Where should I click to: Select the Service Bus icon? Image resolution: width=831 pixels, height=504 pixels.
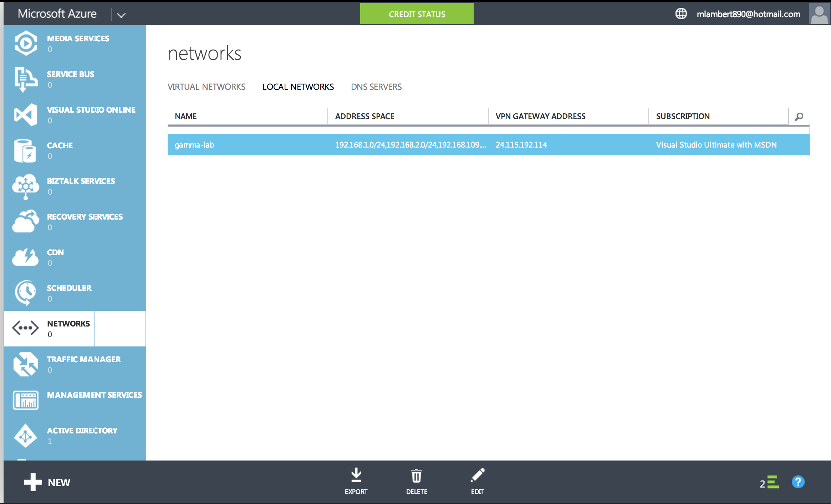tap(26, 79)
